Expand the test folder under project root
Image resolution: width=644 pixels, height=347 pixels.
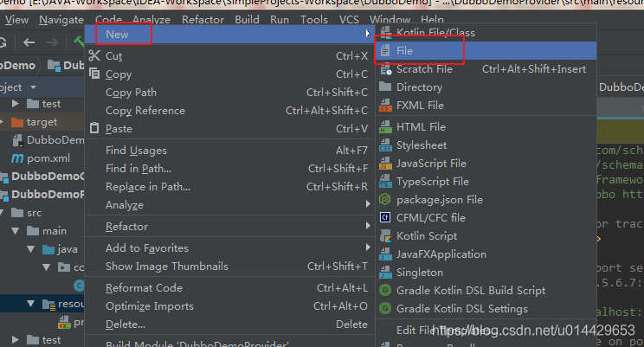[x=16, y=104]
